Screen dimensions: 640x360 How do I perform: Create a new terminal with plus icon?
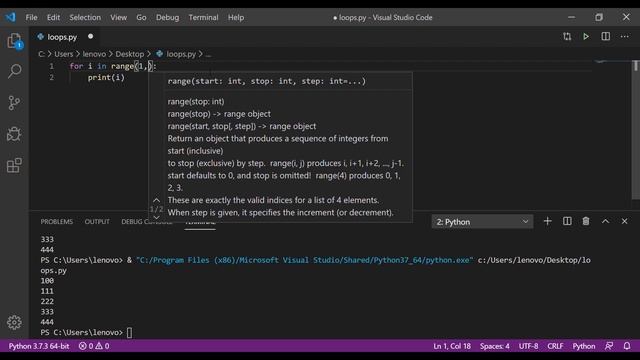pos(547,221)
